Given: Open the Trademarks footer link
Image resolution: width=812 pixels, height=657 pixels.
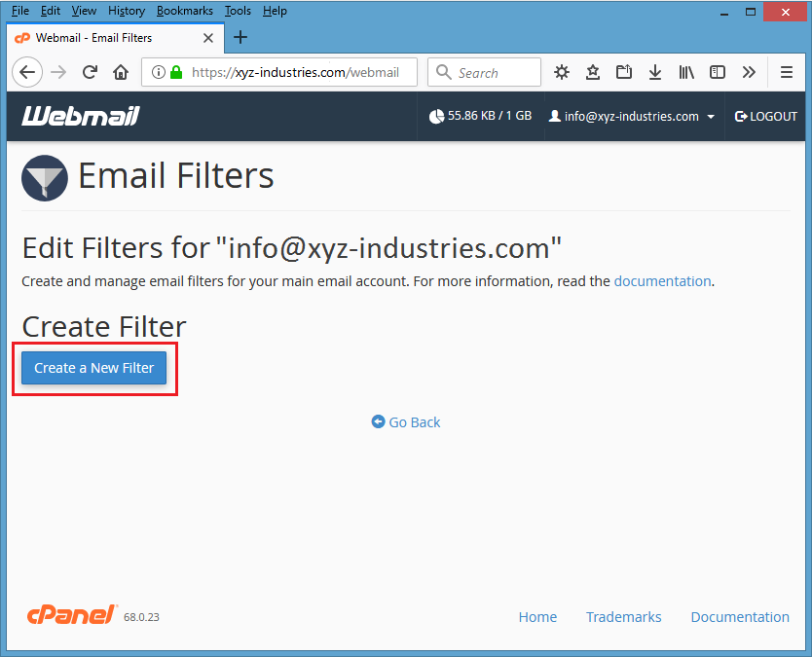Looking at the screenshot, I should 623,617.
